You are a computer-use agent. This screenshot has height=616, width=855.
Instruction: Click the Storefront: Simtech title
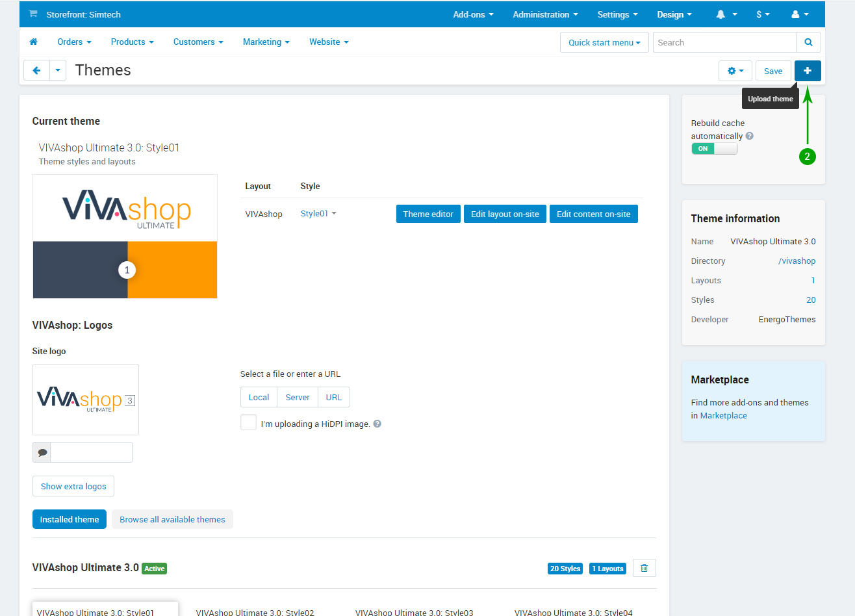pos(83,14)
